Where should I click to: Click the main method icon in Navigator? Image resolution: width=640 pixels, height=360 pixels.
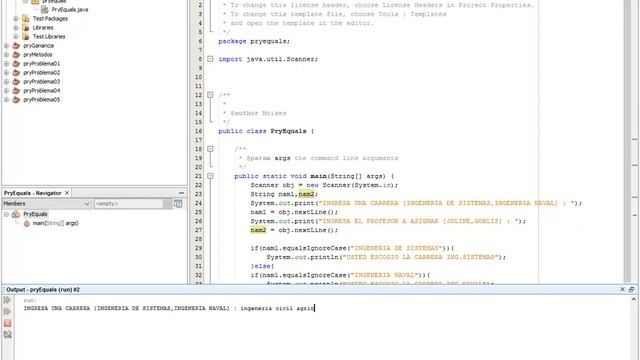tap(27, 223)
